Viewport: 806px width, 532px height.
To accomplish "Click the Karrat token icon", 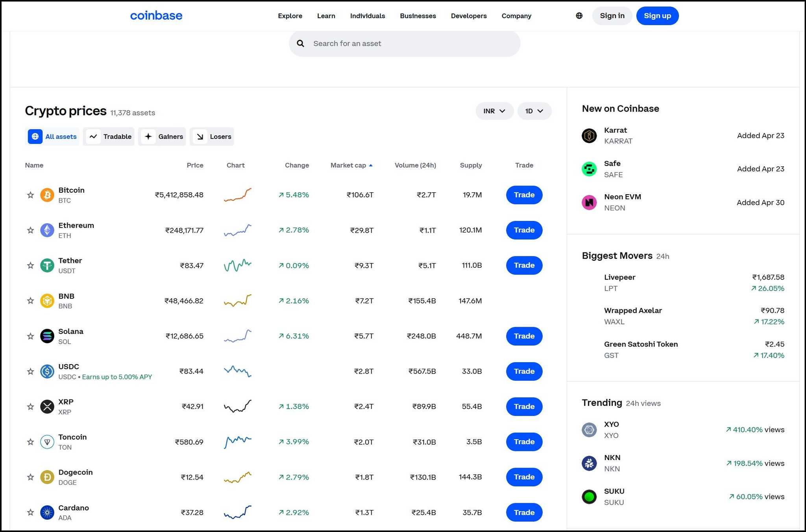I will pyautogui.click(x=589, y=135).
